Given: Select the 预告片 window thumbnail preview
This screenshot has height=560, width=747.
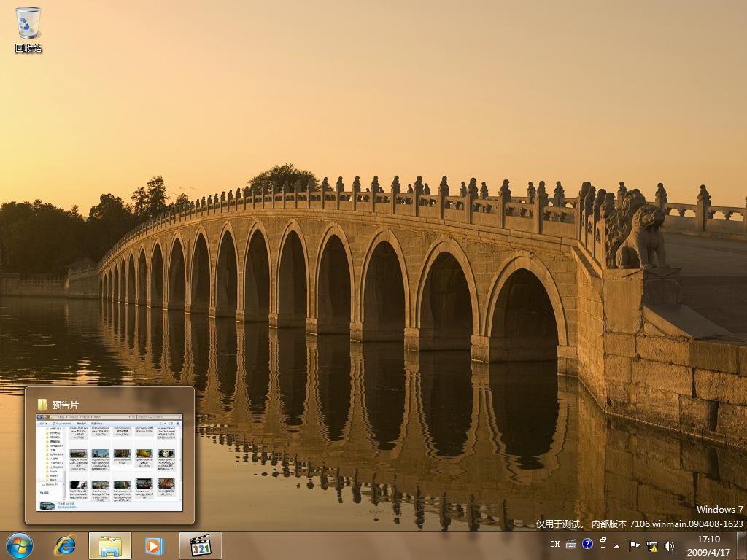Looking at the screenshot, I should tap(109, 462).
